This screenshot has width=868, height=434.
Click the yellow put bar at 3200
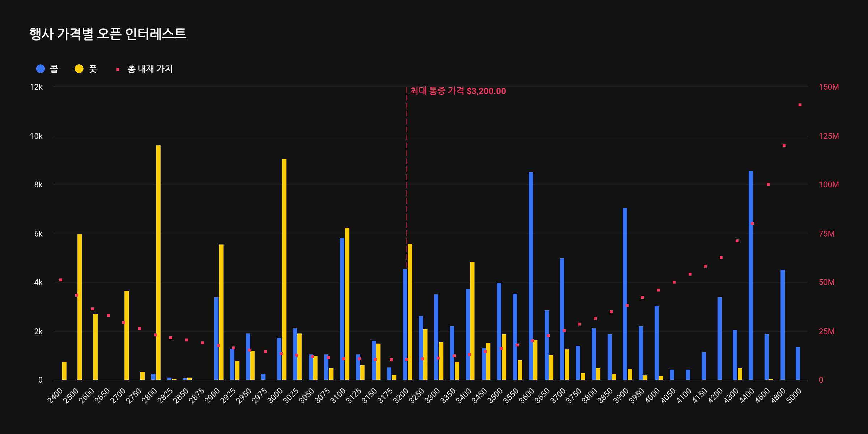click(x=410, y=311)
